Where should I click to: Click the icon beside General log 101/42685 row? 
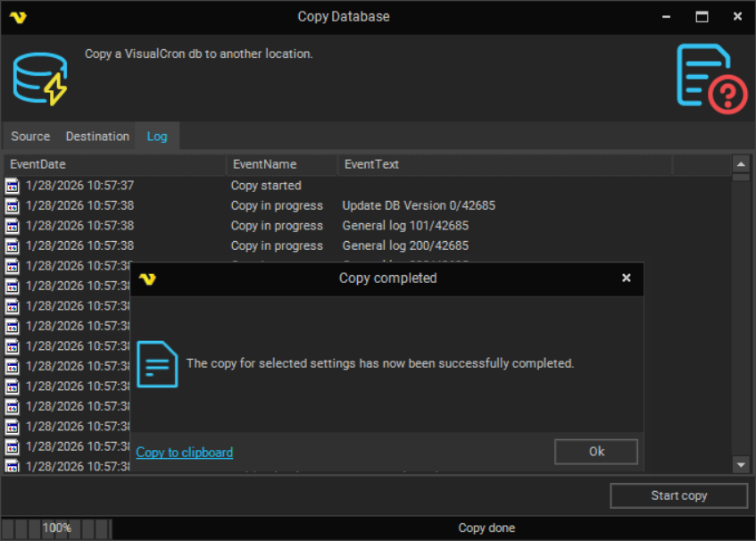pyautogui.click(x=12, y=226)
